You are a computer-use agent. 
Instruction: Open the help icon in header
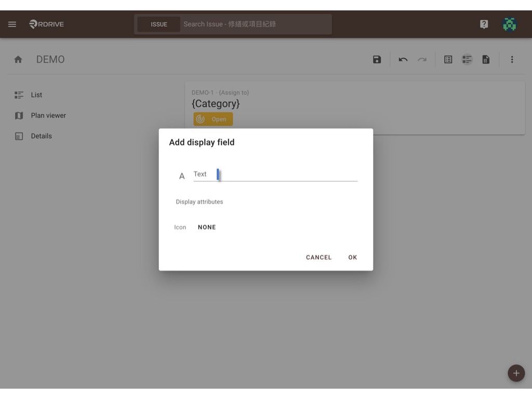(x=484, y=24)
